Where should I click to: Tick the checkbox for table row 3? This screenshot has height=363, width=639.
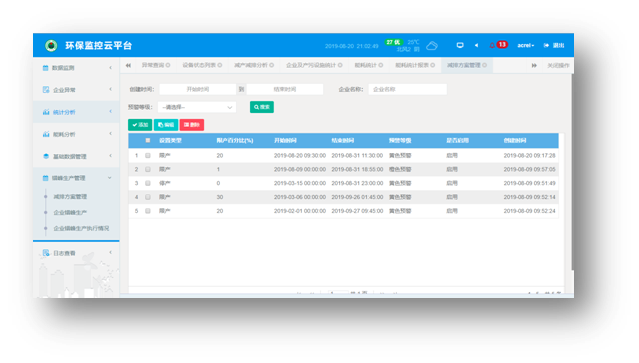coord(148,183)
